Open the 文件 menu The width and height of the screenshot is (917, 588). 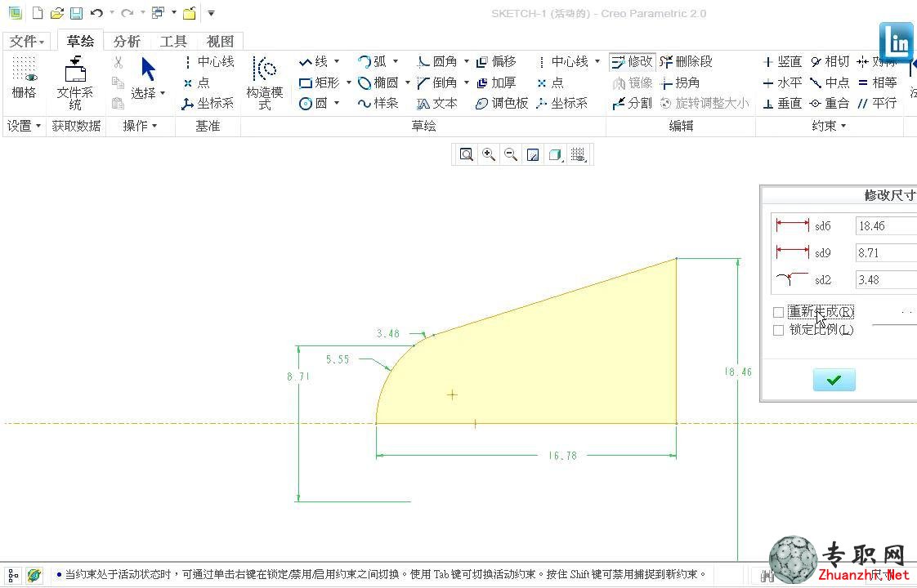27,42
